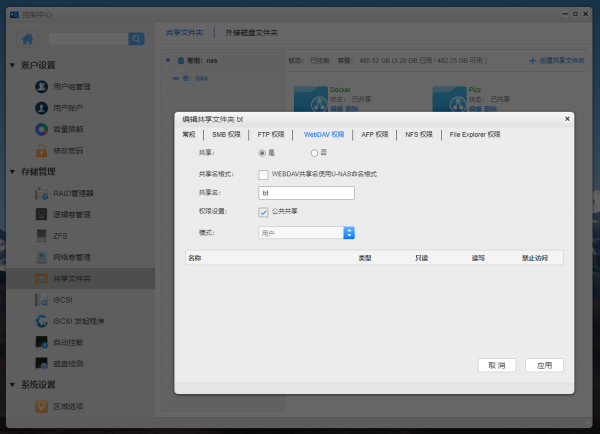
Task: Collapse the 卷组: nas tree arrow
Action: pyautogui.click(x=168, y=60)
